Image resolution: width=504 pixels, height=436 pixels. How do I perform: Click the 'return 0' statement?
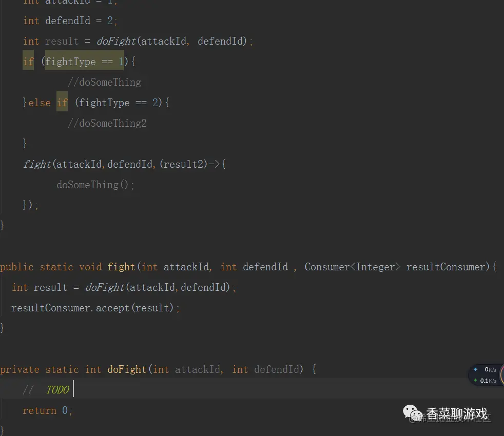(x=48, y=410)
